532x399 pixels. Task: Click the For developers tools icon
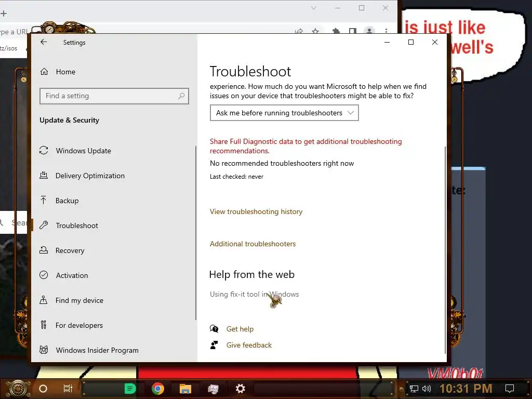pos(44,325)
